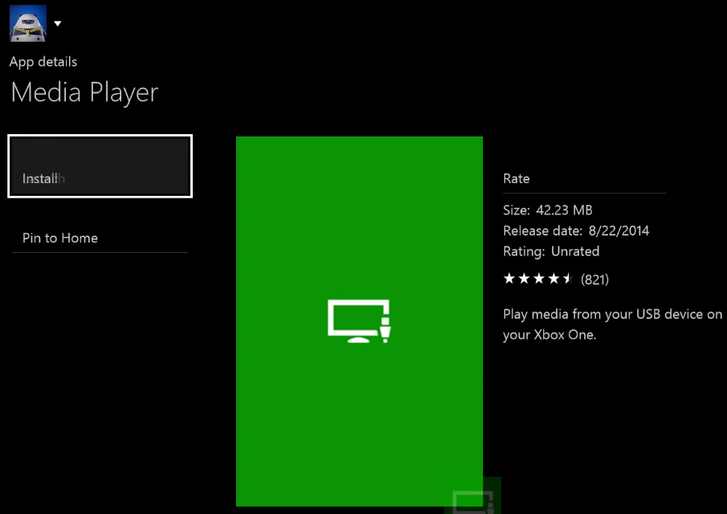This screenshot has width=727, height=514.
Task: Click the Size: 42.23 MB text
Action: (547, 210)
